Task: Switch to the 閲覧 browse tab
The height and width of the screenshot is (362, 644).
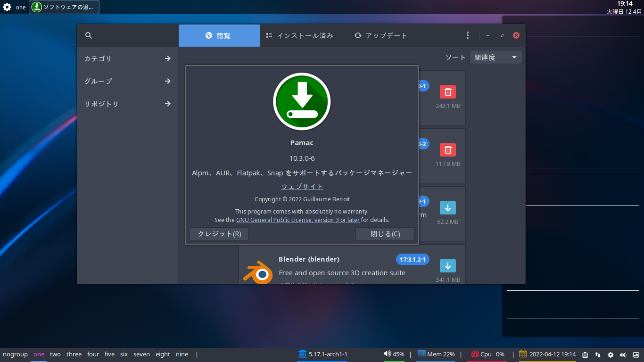Action: tap(219, 35)
